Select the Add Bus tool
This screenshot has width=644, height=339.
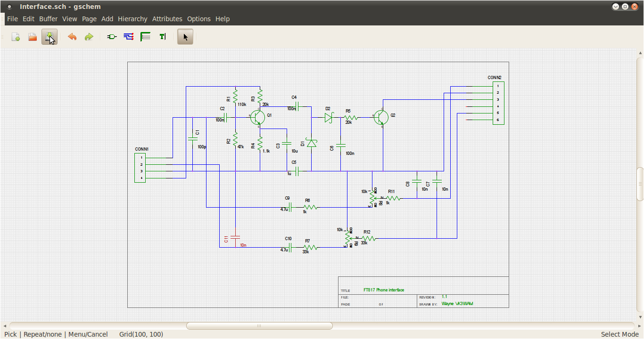[x=145, y=36]
